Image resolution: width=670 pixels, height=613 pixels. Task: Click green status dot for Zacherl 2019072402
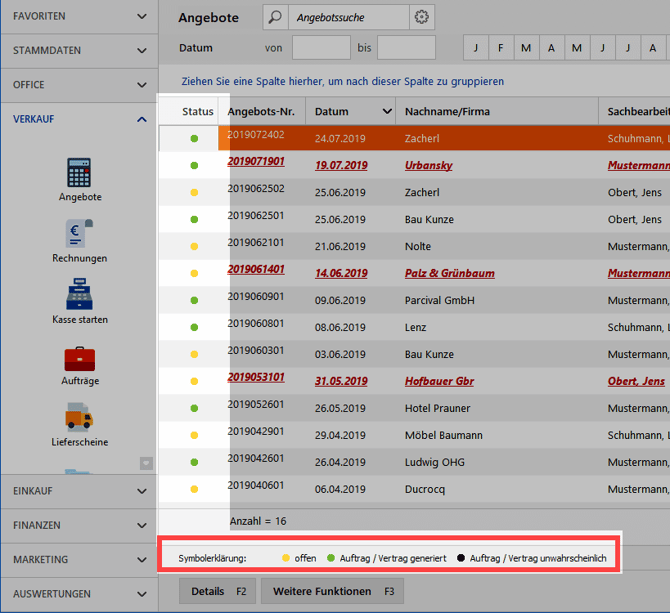(x=194, y=138)
